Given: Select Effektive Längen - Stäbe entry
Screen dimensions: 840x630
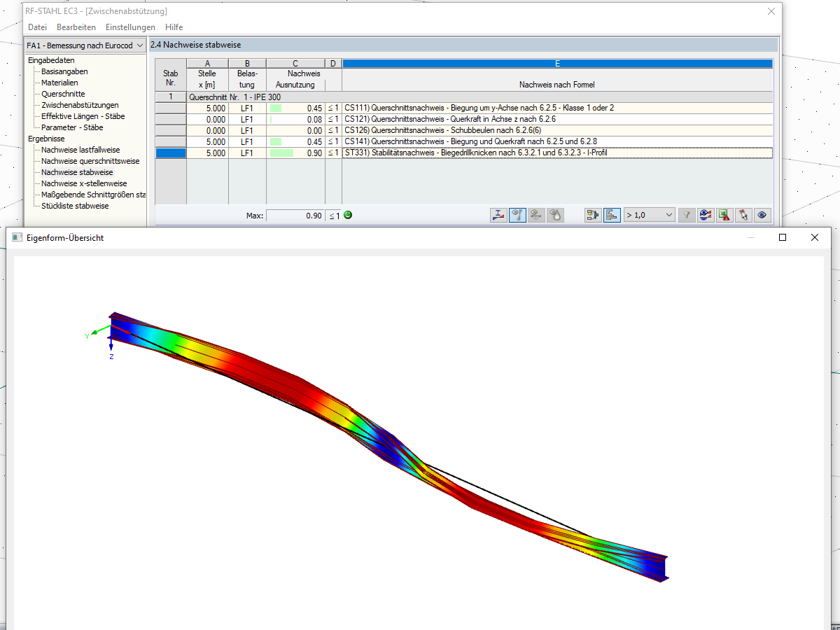Looking at the screenshot, I should pyautogui.click(x=83, y=116).
